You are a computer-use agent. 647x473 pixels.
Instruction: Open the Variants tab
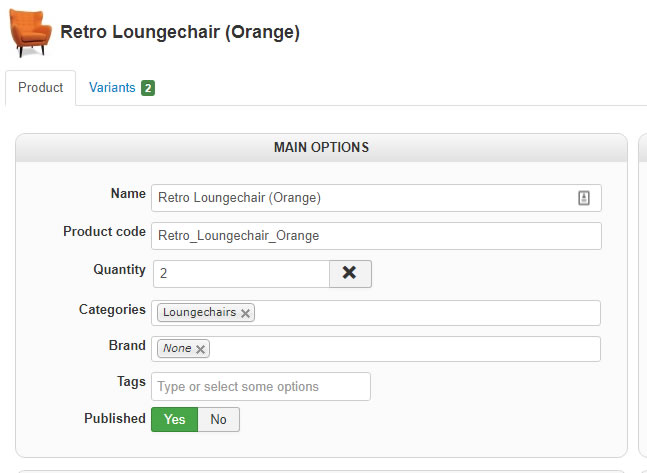[112, 88]
